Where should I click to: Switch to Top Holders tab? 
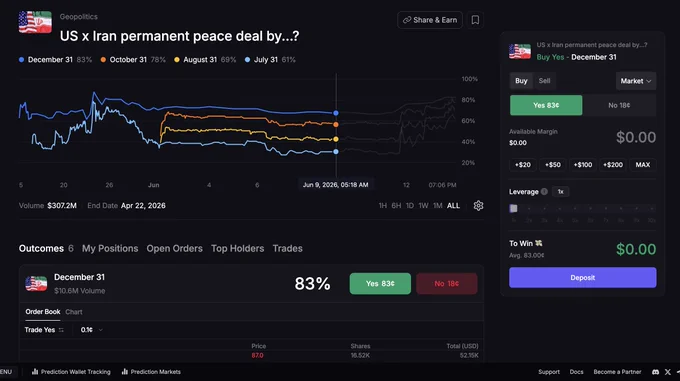[238, 248]
